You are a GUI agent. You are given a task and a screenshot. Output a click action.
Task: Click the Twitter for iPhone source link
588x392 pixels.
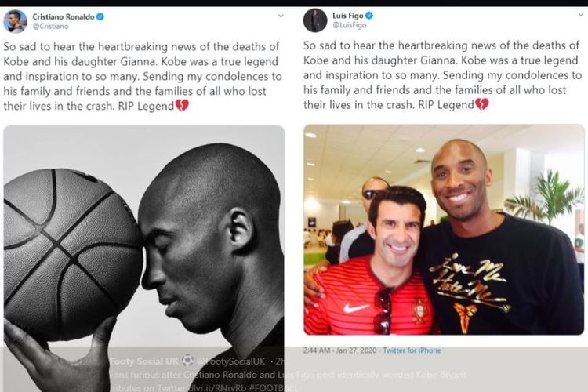pyautogui.click(x=412, y=350)
